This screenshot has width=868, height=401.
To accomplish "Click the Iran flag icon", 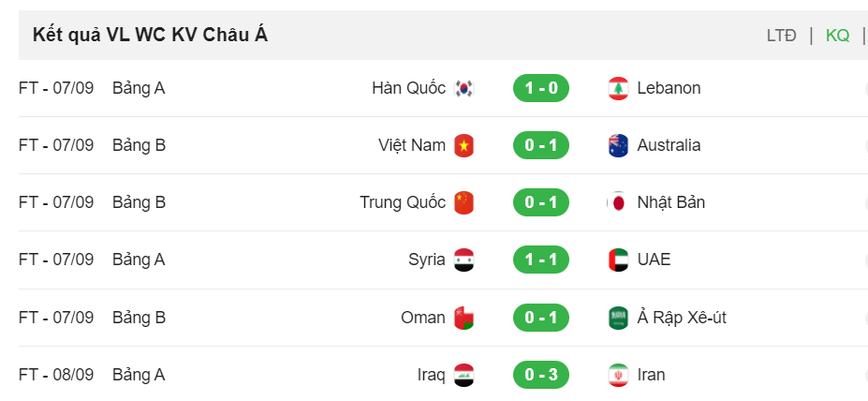I will (x=618, y=375).
